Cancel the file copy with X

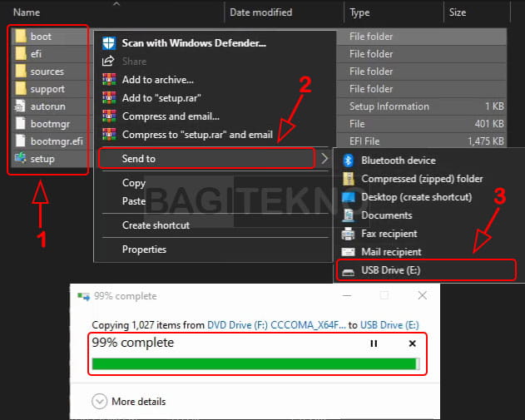(x=413, y=343)
